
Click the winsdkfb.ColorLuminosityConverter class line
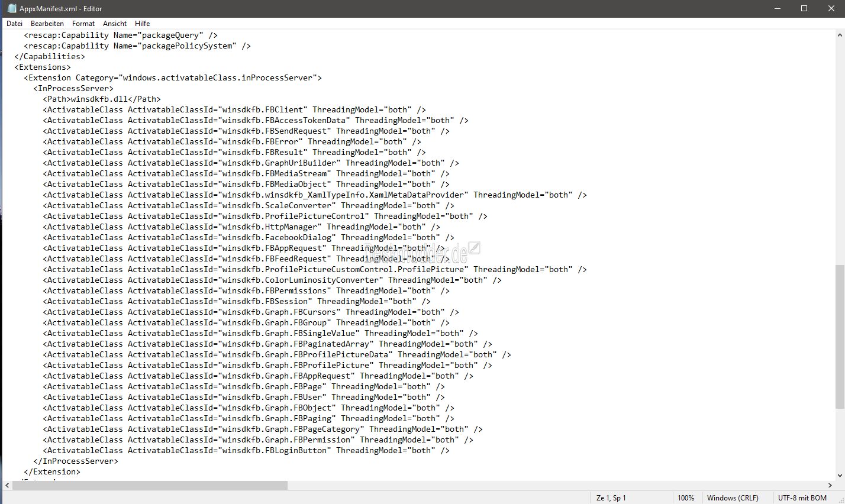(272, 280)
